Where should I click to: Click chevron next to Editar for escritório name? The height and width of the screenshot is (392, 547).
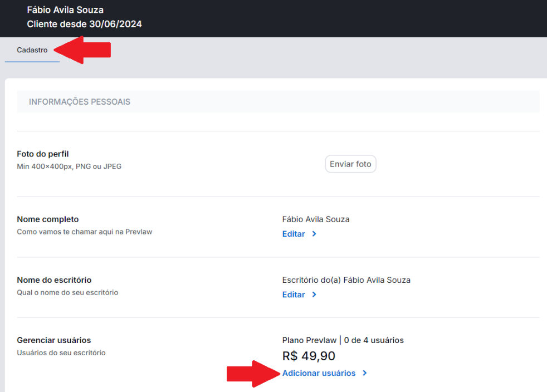click(314, 295)
